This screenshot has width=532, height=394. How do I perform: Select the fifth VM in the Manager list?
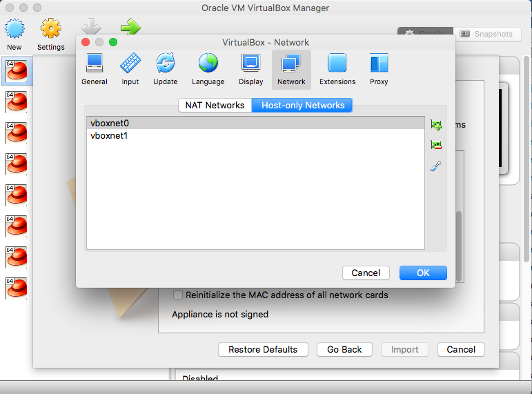[17, 195]
